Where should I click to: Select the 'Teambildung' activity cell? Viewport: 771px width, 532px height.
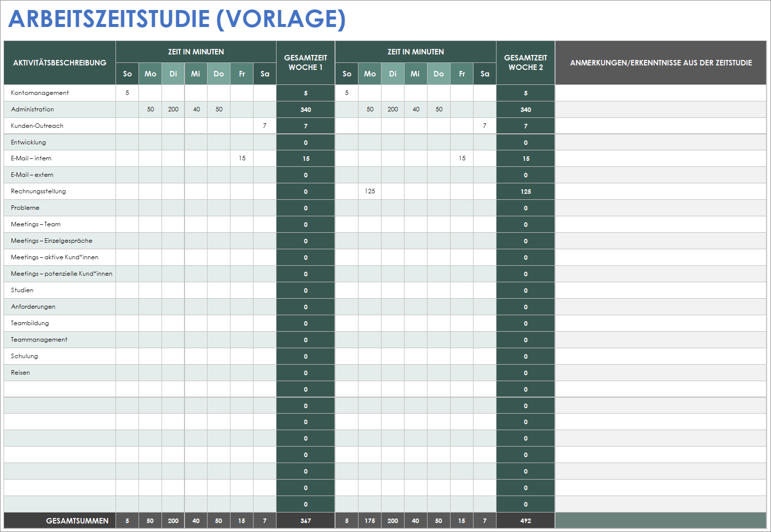pyautogui.click(x=60, y=323)
